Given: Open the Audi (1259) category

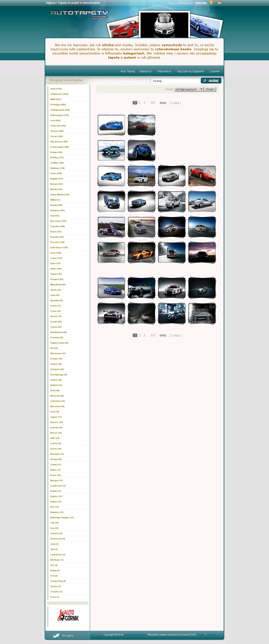Looking at the screenshot, I should pos(56,89).
